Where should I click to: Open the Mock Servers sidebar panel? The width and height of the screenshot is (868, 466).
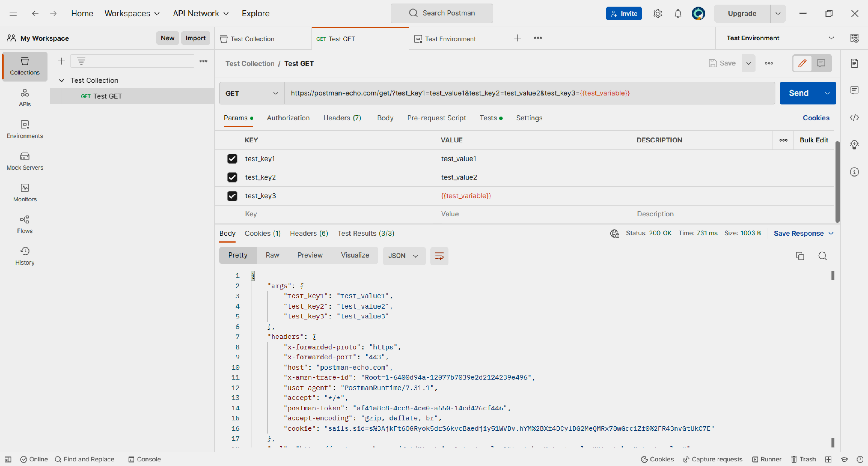point(25,161)
